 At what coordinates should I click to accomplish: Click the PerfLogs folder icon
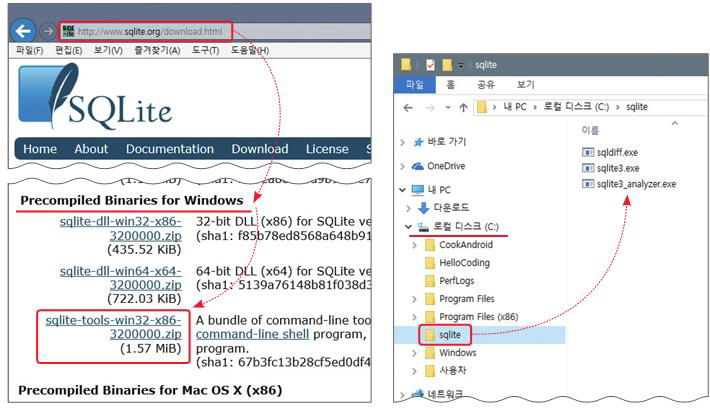pos(430,281)
